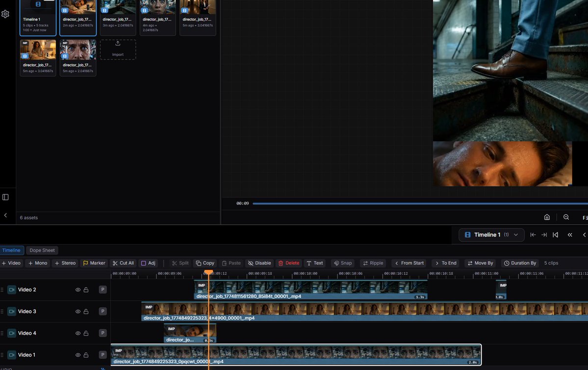
Task: Click the double left chevron by Timeline 1
Action: pyautogui.click(x=570, y=235)
